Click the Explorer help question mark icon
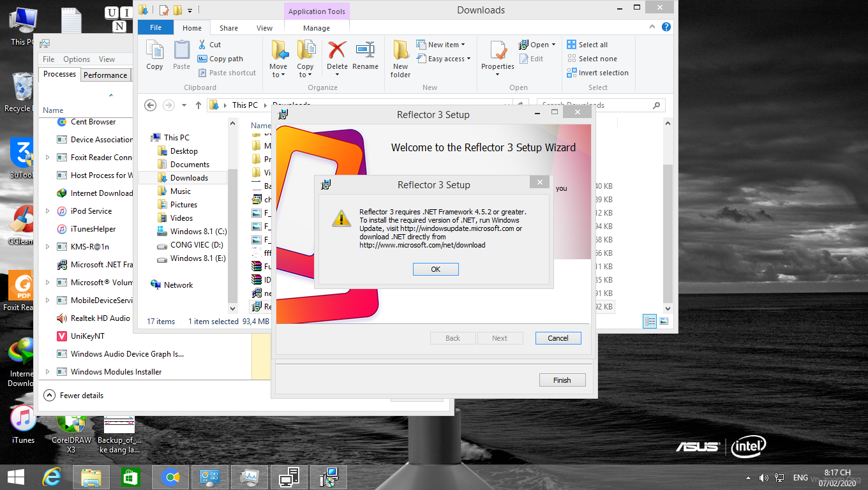The image size is (868, 490). tap(666, 27)
